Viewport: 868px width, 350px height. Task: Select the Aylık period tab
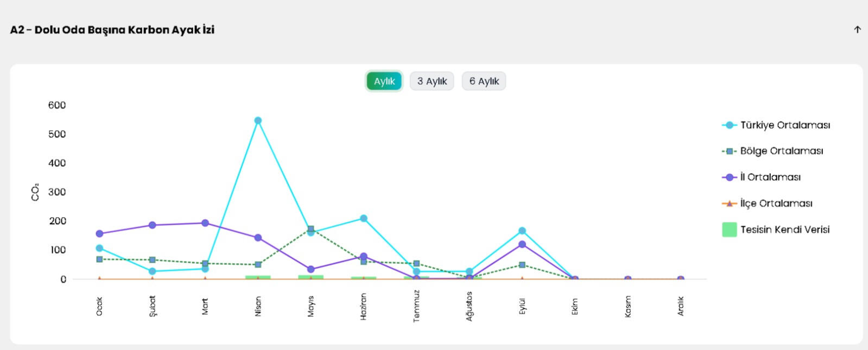point(384,81)
